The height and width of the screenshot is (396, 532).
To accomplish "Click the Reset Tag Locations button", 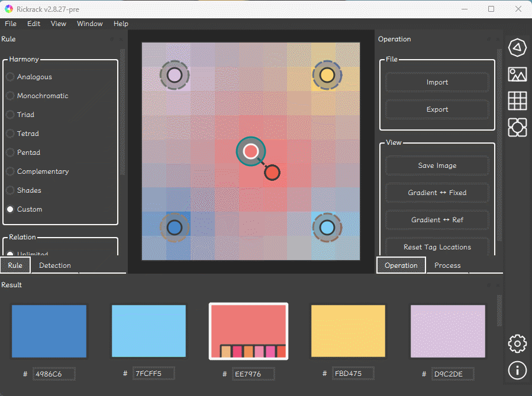I will coord(437,247).
